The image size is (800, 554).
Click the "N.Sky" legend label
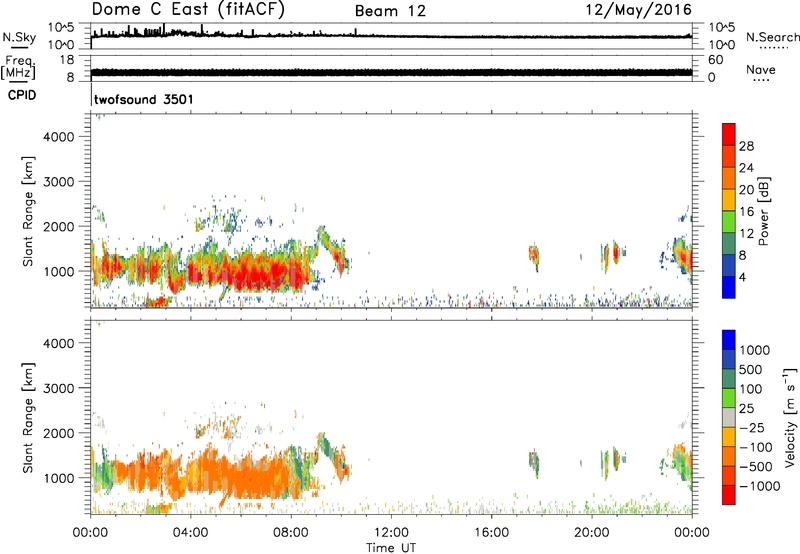point(19,37)
